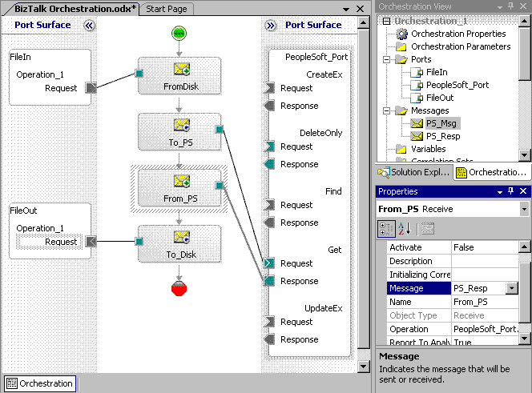This screenshot has width=532, height=393.
Task: Click Alphabetical sort button in Properties
Action: (405, 229)
